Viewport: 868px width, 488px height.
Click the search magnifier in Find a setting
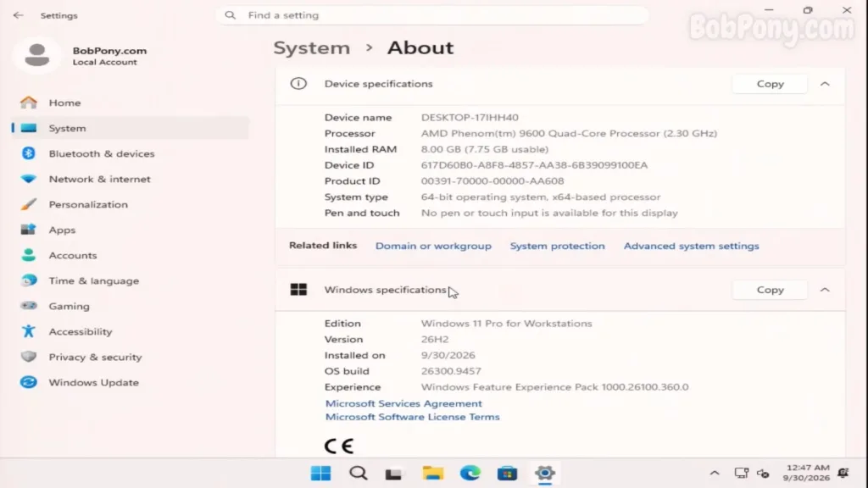click(231, 15)
